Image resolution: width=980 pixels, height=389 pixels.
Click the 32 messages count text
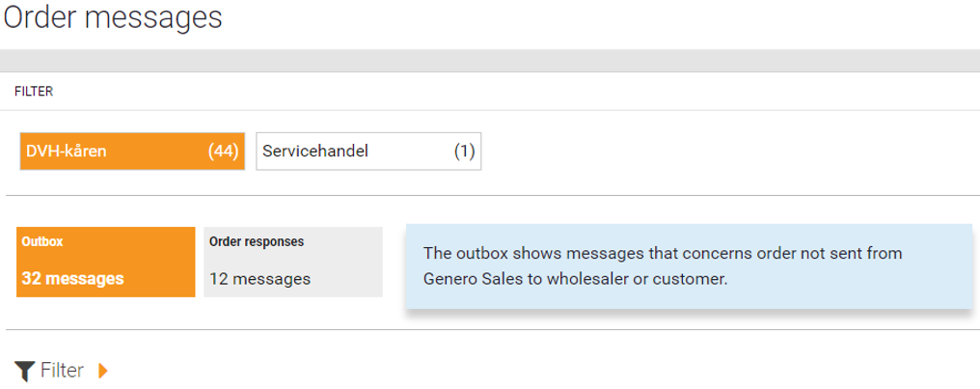[x=72, y=279]
